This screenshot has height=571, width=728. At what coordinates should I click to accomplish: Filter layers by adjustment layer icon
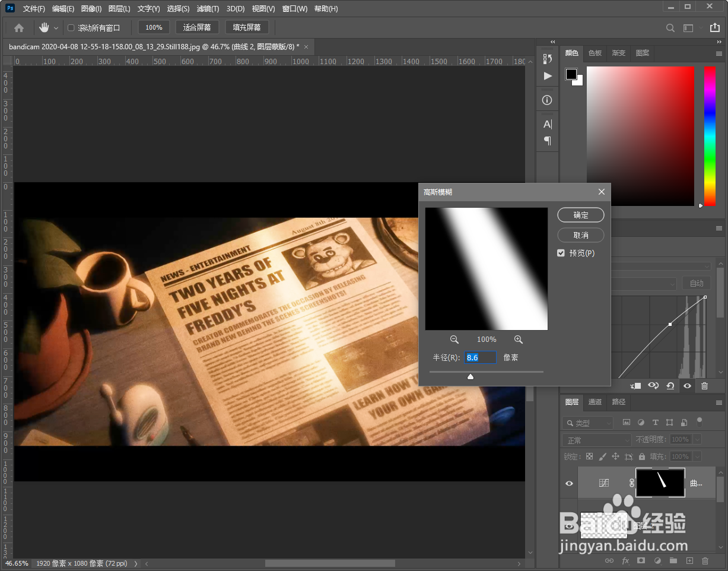click(641, 423)
